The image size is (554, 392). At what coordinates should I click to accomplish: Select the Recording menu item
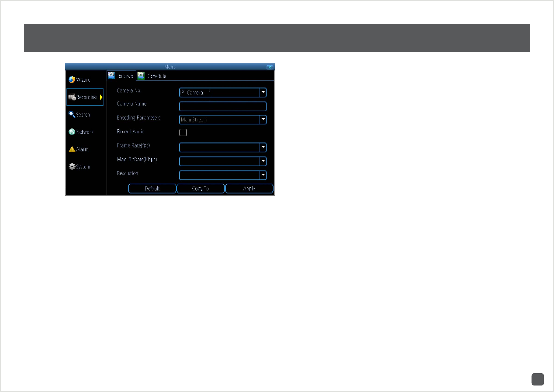[x=85, y=97]
